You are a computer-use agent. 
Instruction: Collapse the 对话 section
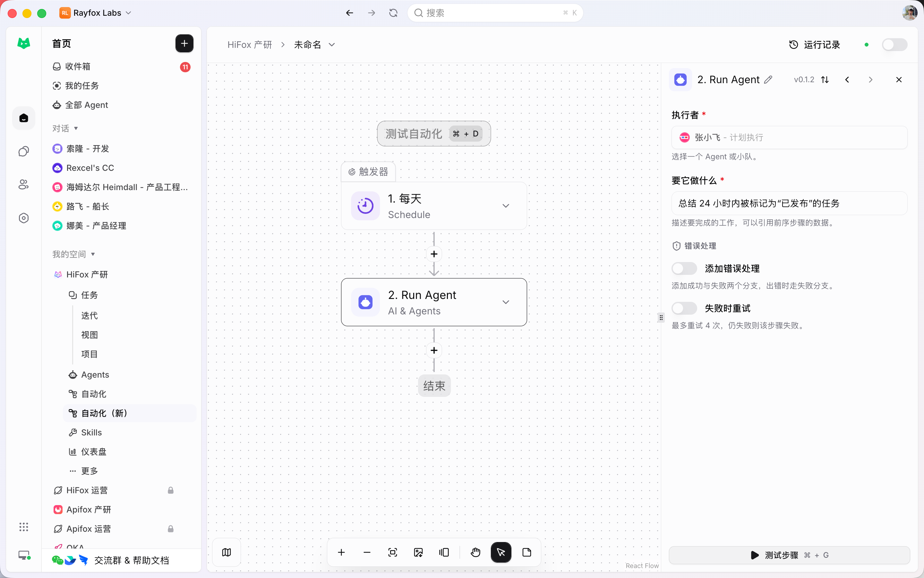65,128
